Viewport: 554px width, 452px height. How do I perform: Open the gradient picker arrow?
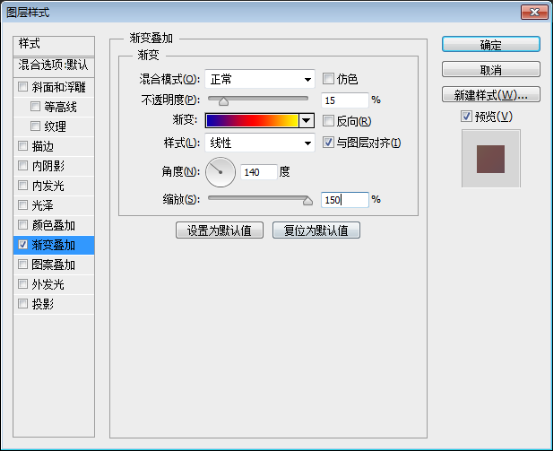(306, 121)
